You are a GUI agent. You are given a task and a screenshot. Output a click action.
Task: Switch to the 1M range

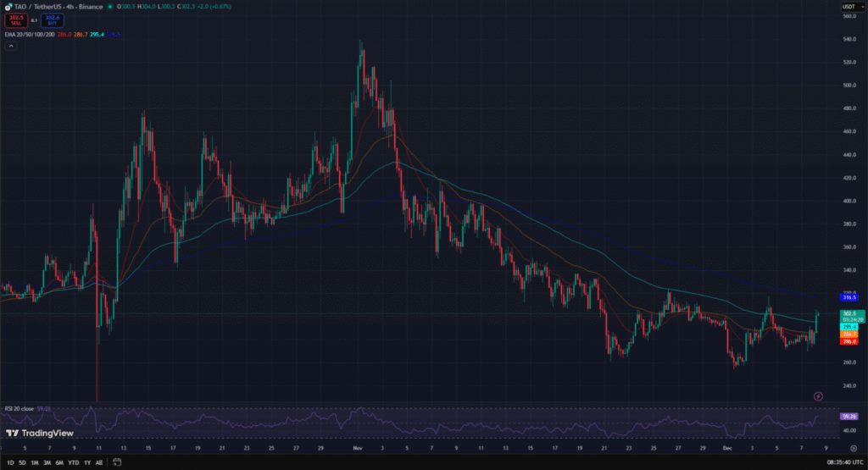tap(35, 462)
